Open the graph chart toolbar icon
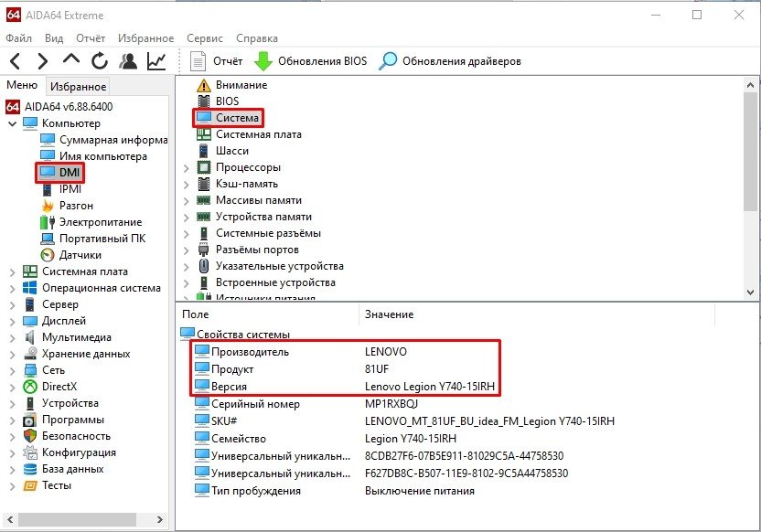 (x=156, y=61)
